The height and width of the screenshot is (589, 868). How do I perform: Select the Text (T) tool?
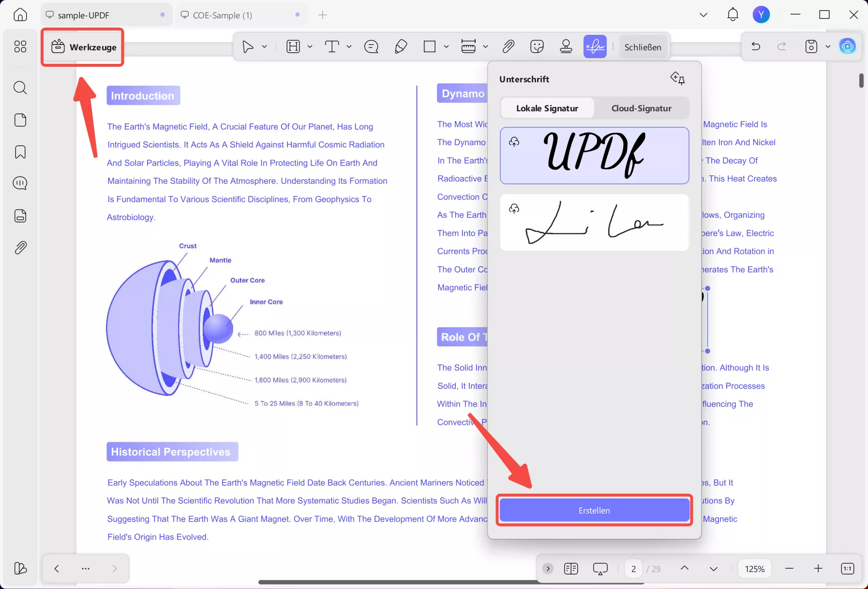pos(332,47)
